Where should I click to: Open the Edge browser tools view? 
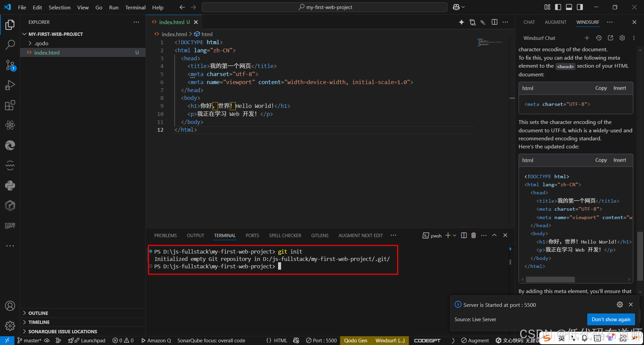tap(10, 145)
